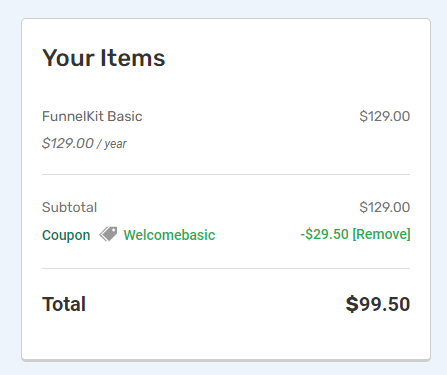447x375 pixels.
Task: Click the bold Total label
Action: coord(64,304)
